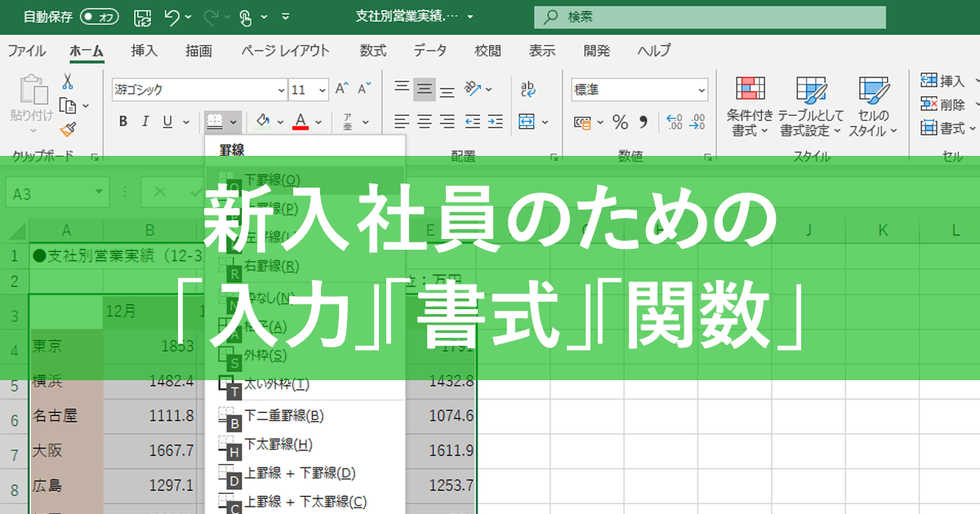Click the cut scissors icon

68,81
